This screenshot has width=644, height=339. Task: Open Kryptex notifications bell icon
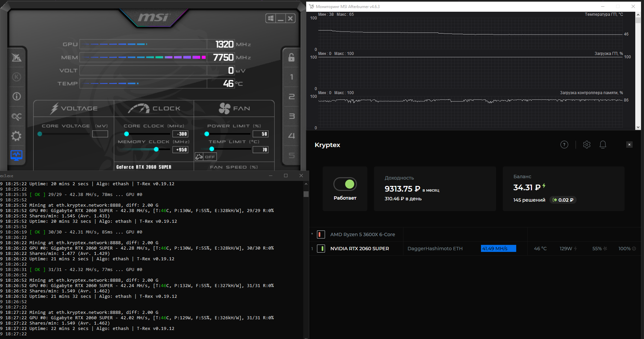click(x=603, y=144)
